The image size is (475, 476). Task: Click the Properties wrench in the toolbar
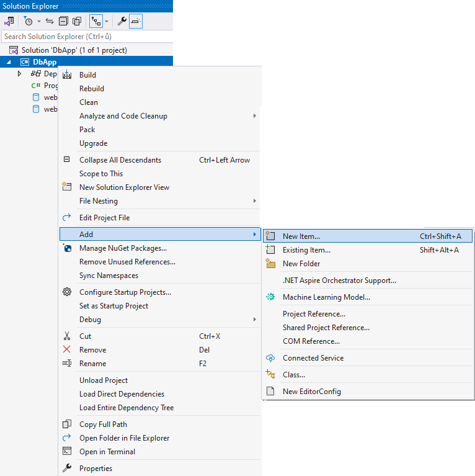[x=122, y=21]
